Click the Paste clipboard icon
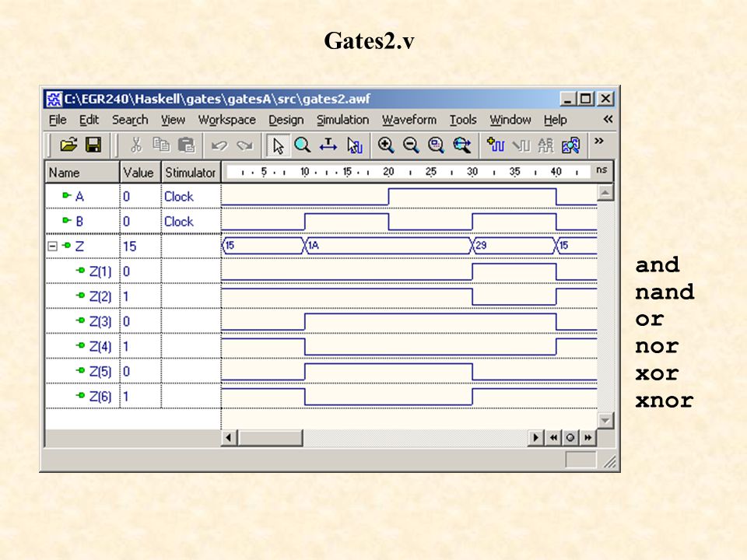The width and height of the screenshot is (747, 560). tap(186, 145)
